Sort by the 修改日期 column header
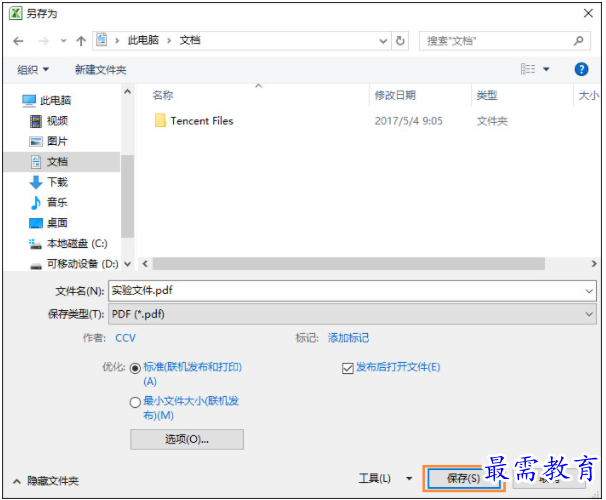The image size is (606, 500). [x=395, y=95]
